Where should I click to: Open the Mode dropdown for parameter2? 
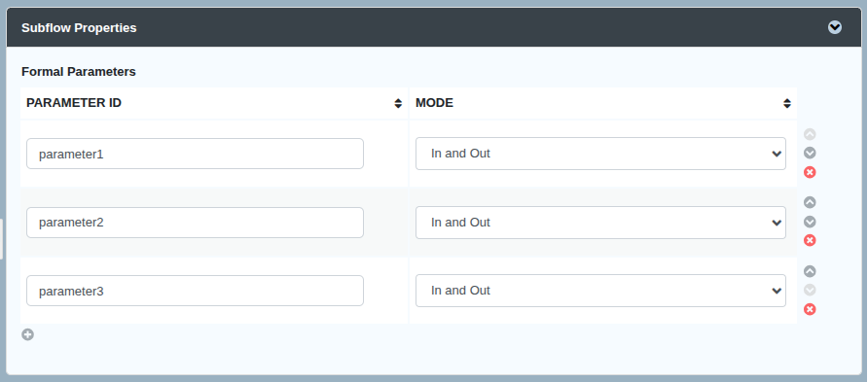pos(600,223)
